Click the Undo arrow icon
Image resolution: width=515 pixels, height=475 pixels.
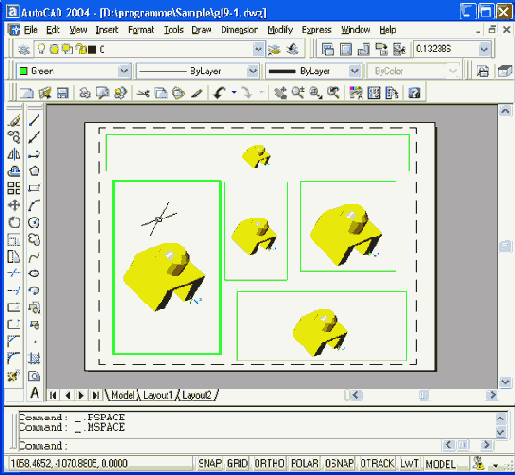click(219, 93)
